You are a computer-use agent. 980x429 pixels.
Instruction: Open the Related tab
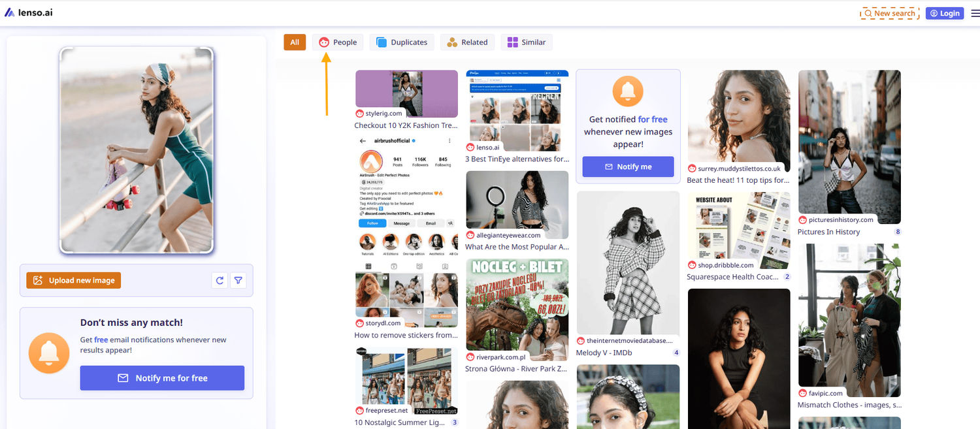[x=467, y=42]
